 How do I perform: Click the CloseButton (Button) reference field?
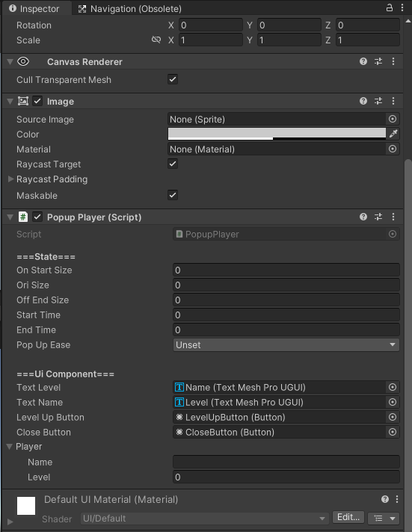coord(280,432)
